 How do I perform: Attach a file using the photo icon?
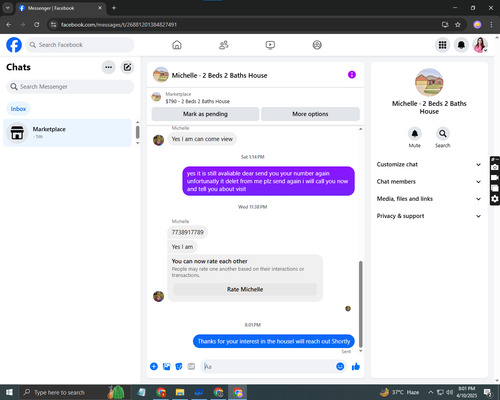click(166, 367)
